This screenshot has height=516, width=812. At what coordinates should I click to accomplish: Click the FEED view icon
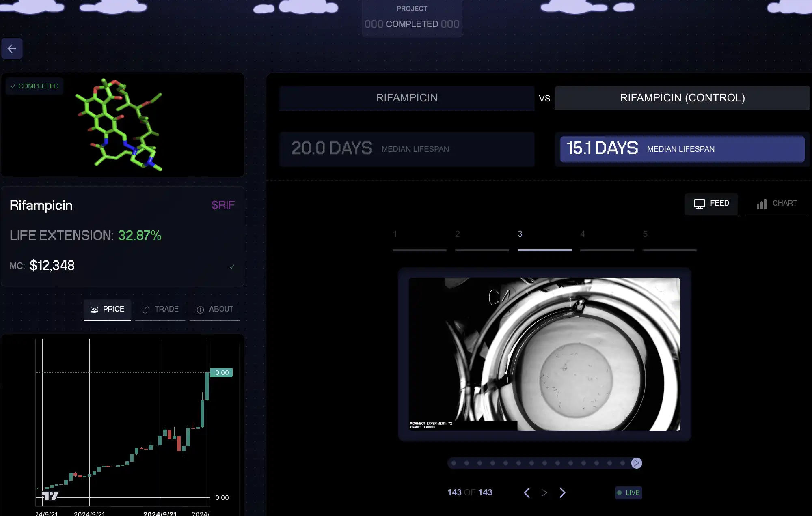coord(700,203)
